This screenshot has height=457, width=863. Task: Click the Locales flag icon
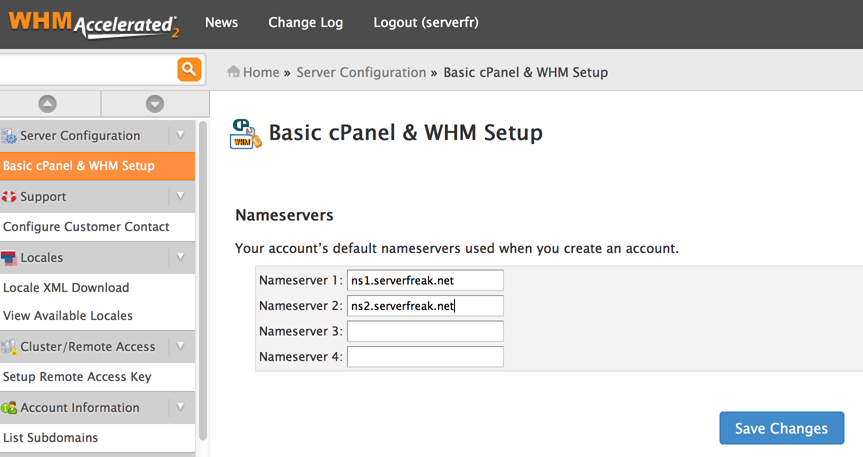tap(9, 258)
